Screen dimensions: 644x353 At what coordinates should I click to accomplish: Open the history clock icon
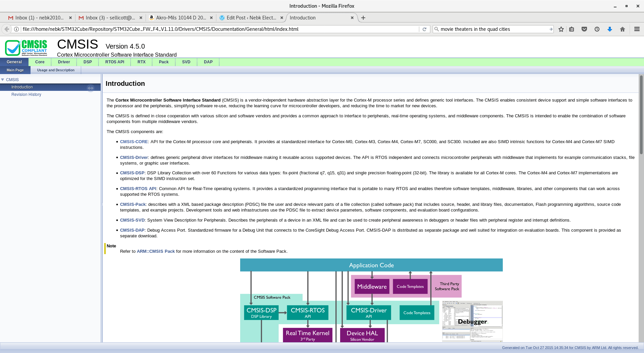(x=597, y=29)
